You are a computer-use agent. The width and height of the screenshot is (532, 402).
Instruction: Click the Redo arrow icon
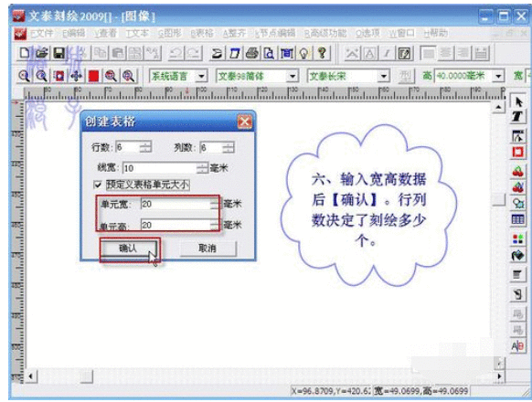pos(194,53)
